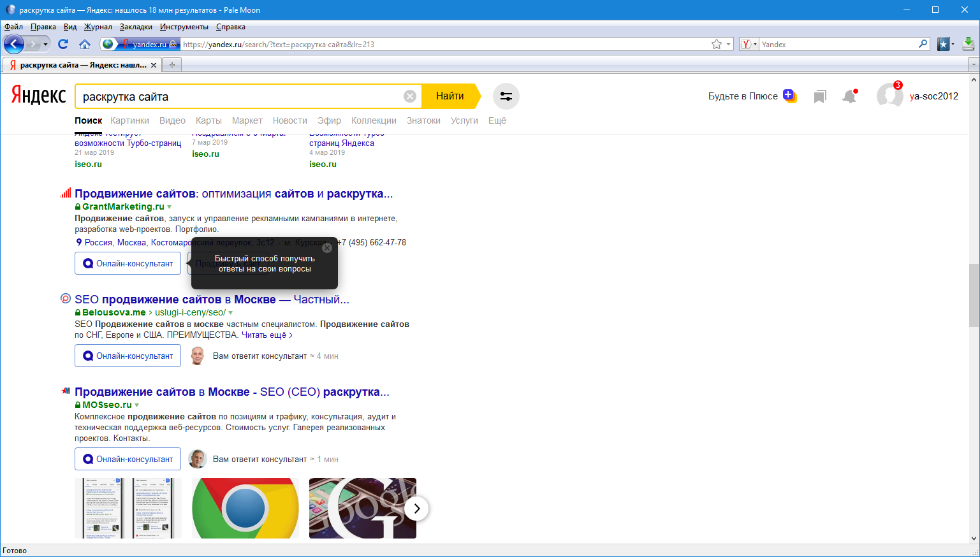980x557 pixels.
Task: Open the Инструменты menu
Action: pyautogui.click(x=184, y=27)
